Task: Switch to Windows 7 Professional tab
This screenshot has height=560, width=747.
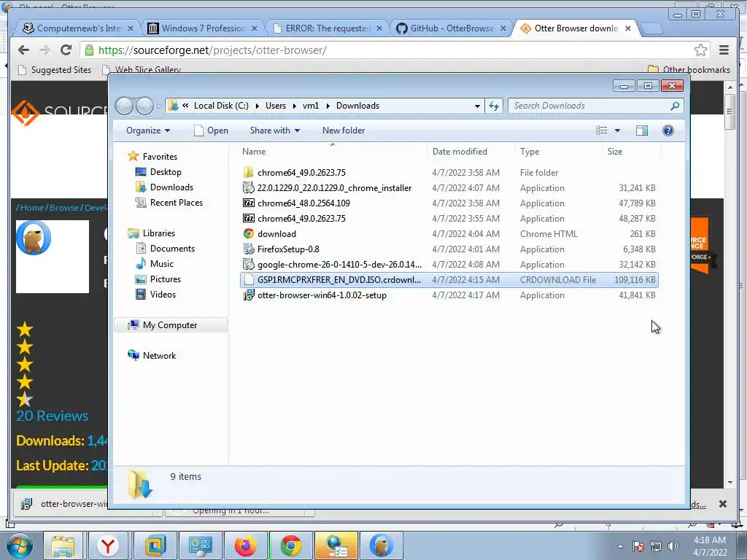Action: point(204,28)
